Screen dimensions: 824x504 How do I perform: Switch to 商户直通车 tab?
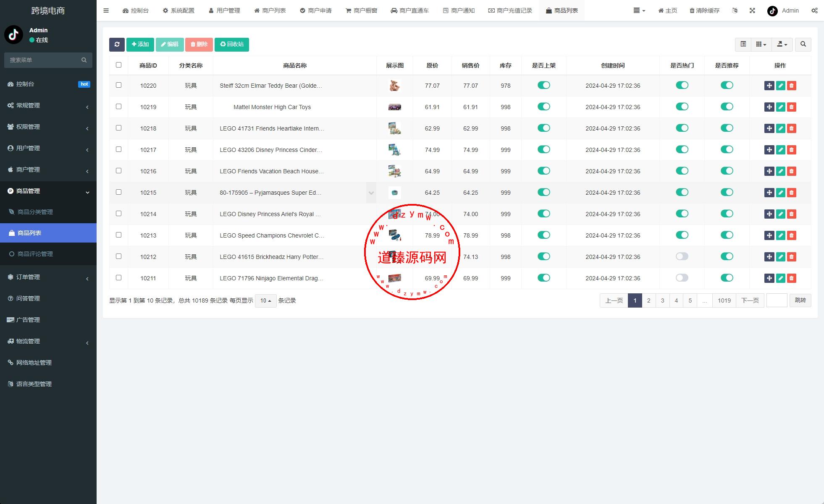tap(409, 10)
